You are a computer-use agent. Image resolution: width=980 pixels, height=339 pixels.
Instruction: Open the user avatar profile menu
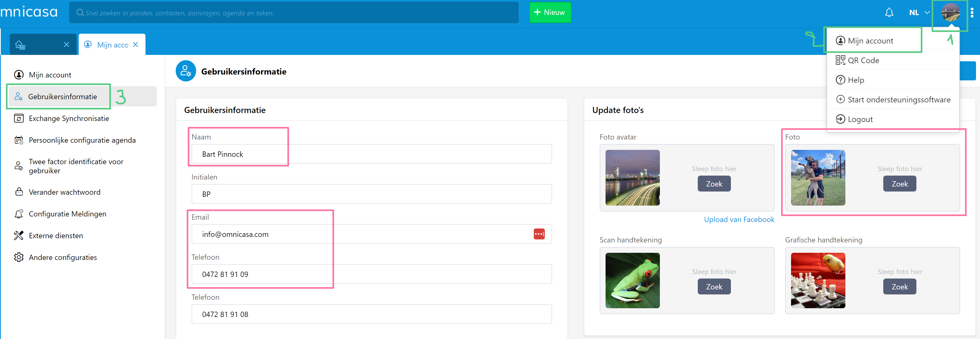(x=950, y=12)
